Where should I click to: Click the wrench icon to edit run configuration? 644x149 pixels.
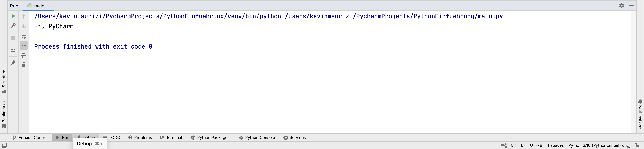[13, 26]
